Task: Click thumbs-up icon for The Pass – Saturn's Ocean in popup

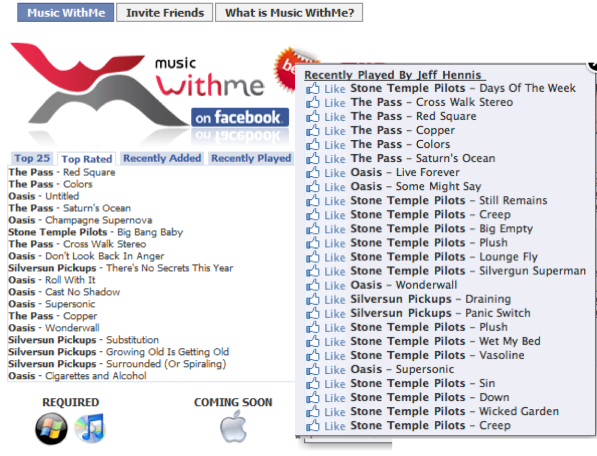Action: coord(313,159)
